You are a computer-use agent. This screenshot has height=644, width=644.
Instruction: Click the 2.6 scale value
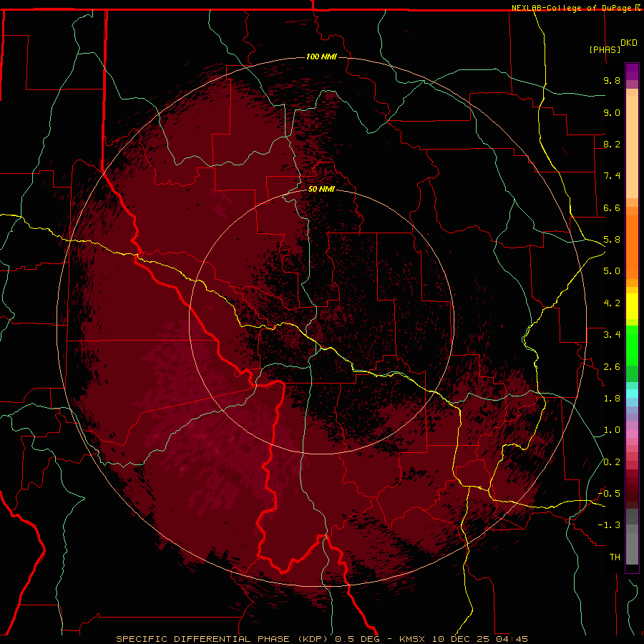coord(612,367)
